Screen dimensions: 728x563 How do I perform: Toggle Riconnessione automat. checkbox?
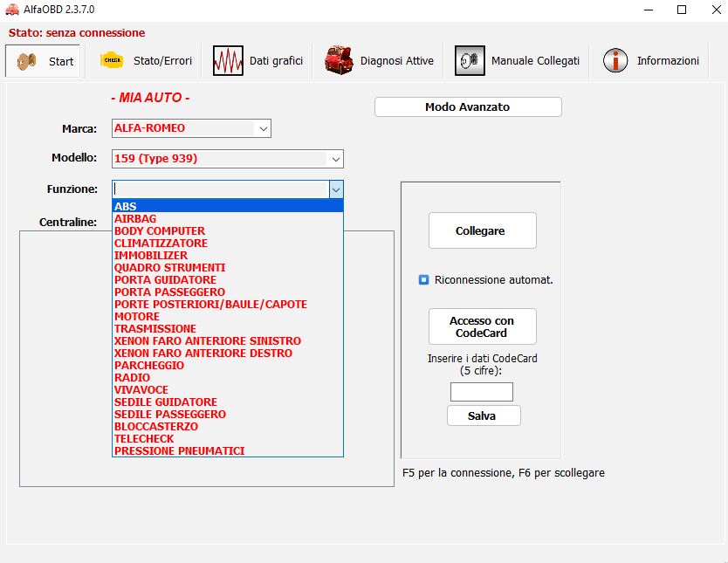(423, 280)
